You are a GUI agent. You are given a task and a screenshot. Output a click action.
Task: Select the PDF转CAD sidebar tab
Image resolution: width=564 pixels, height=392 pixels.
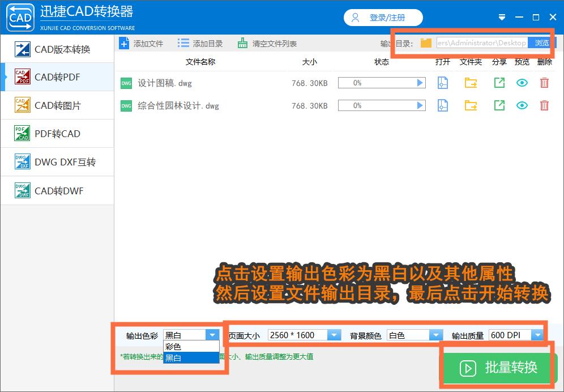click(x=57, y=134)
